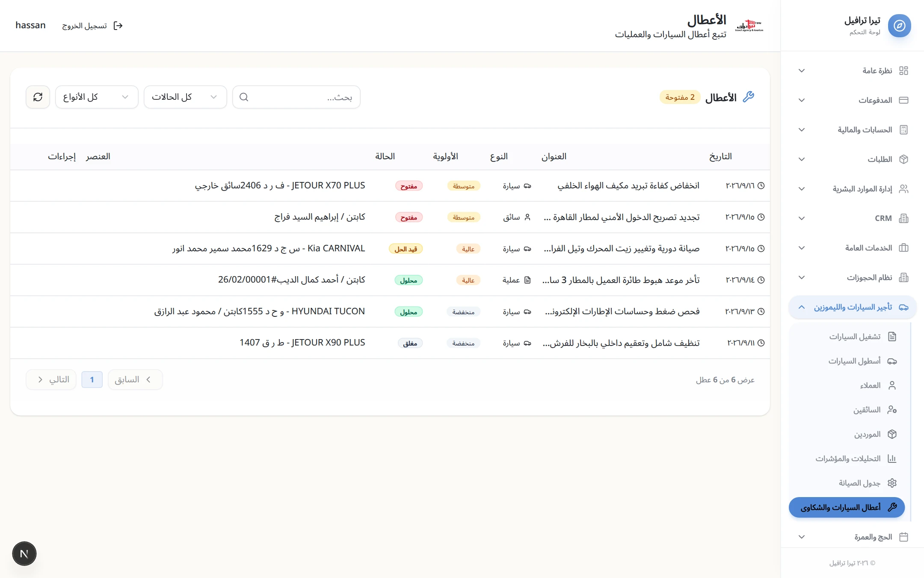924x578 pixels.
Task: Expand the CRM sidebar section
Action: tap(853, 218)
